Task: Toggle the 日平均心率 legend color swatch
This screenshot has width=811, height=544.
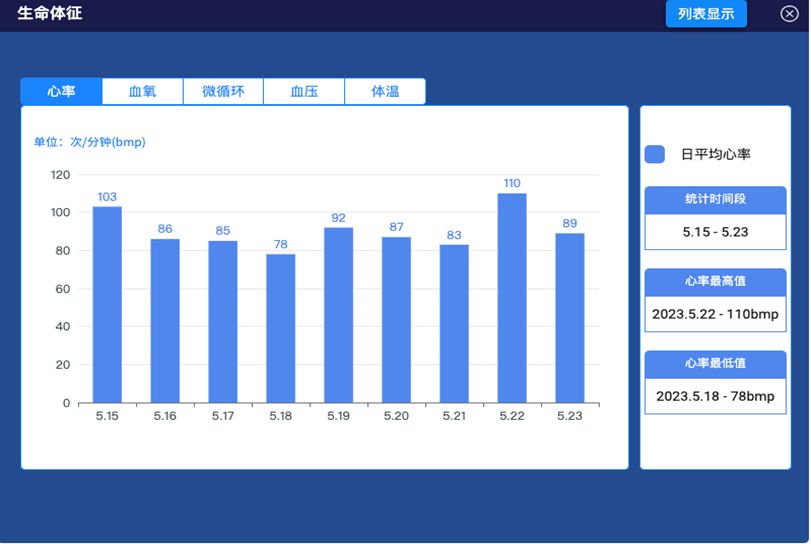Action: tap(655, 154)
